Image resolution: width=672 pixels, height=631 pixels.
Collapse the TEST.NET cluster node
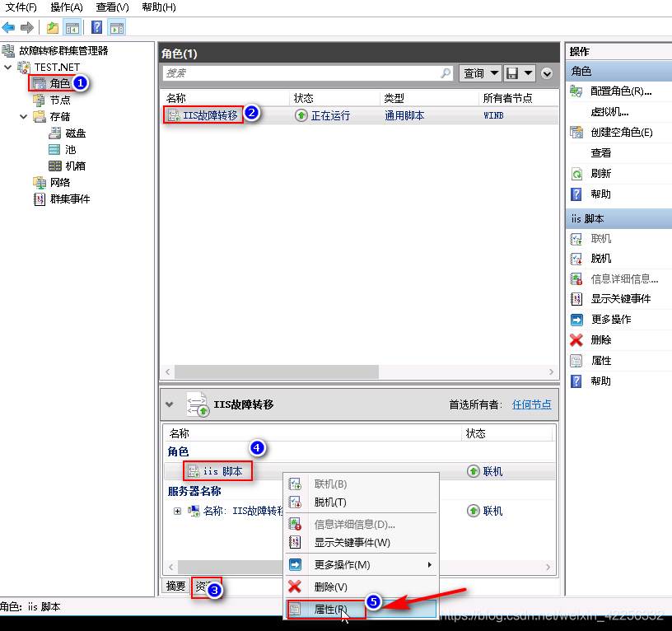pyautogui.click(x=7, y=68)
